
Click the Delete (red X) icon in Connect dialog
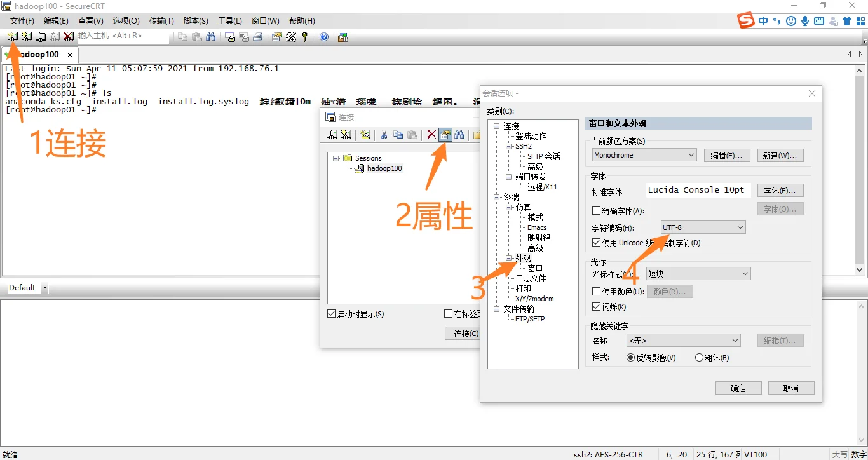tap(431, 135)
